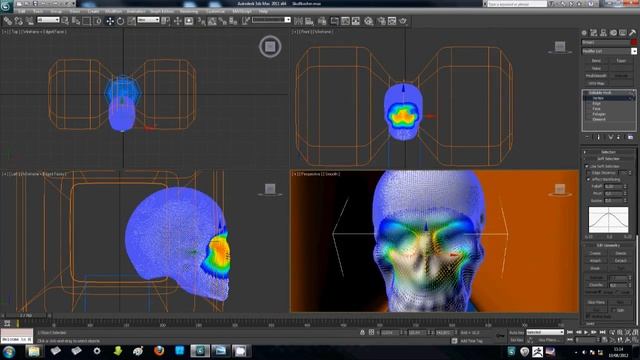The width and height of the screenshot is (640, 360).
Task: Click the Falloff value field
Action: [x=613, y=187]
